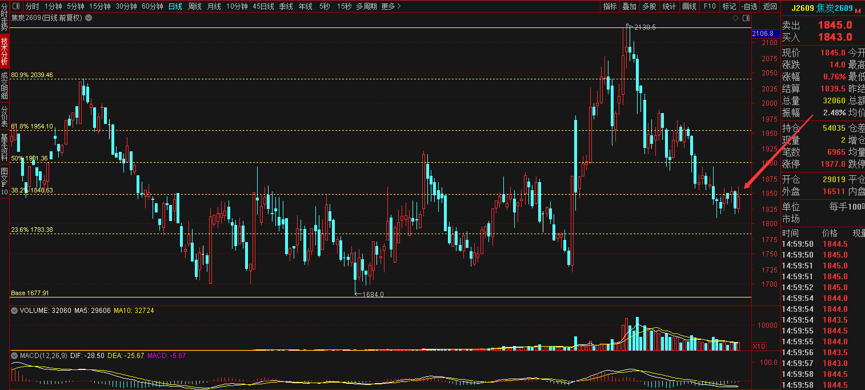Expand the 更多 periods menu
This screenshot has width=865, height=390.
391,7
